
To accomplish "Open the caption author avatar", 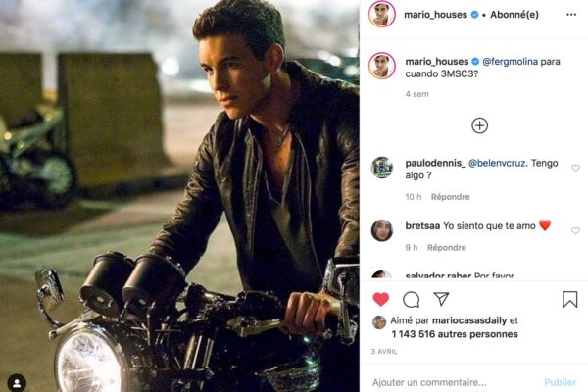I will (381, 67).
